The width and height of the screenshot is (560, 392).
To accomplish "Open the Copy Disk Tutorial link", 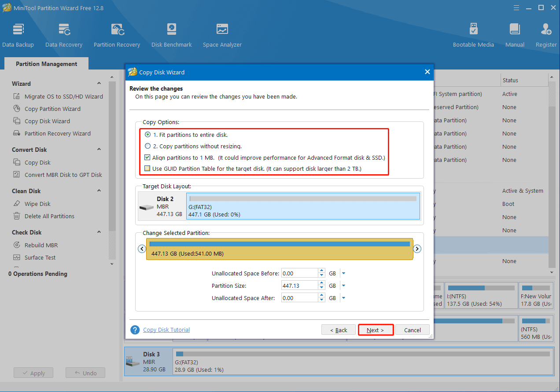I will (x=166, y=330).
